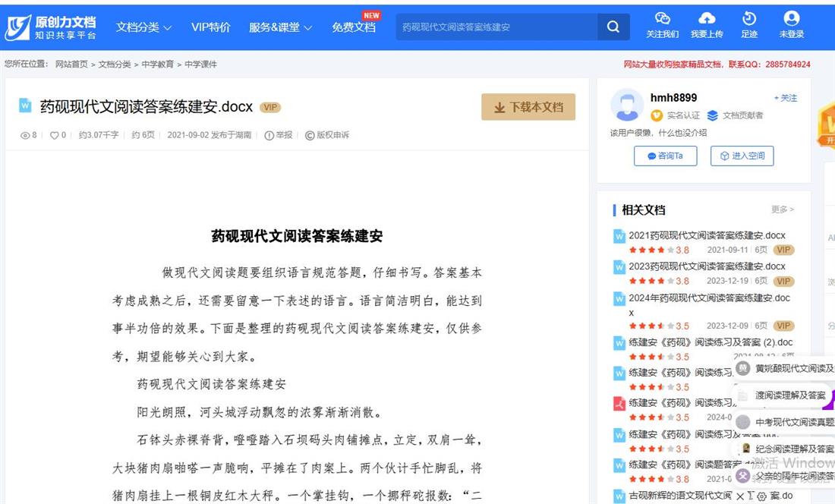Expand the 服务&课堂 dropdown menu
Viewport: 835px width, 504px height.
point(280,27)
